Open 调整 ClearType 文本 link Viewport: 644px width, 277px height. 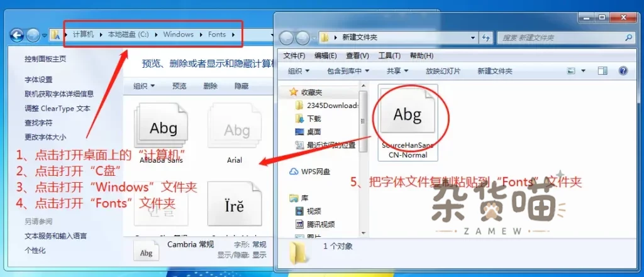click(57, 108)
